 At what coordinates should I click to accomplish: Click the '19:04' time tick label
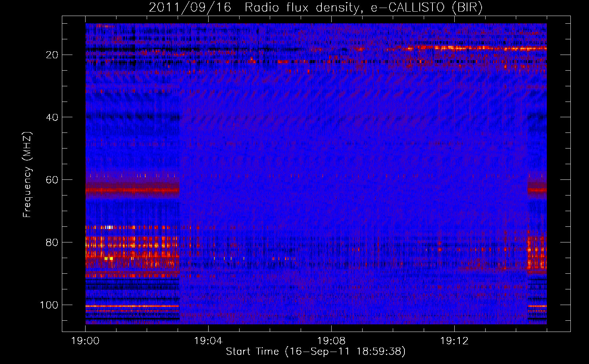pos(208,341)
